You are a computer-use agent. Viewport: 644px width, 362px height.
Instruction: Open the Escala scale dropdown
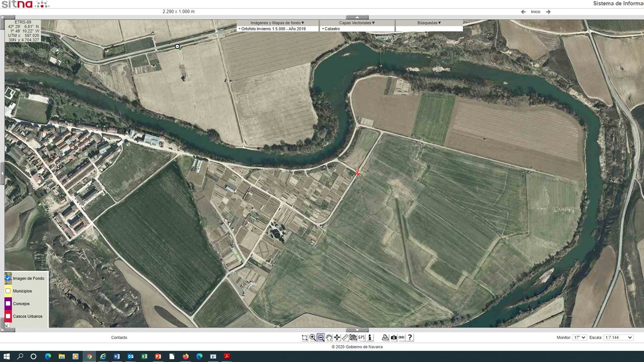(x=618, y=337)
